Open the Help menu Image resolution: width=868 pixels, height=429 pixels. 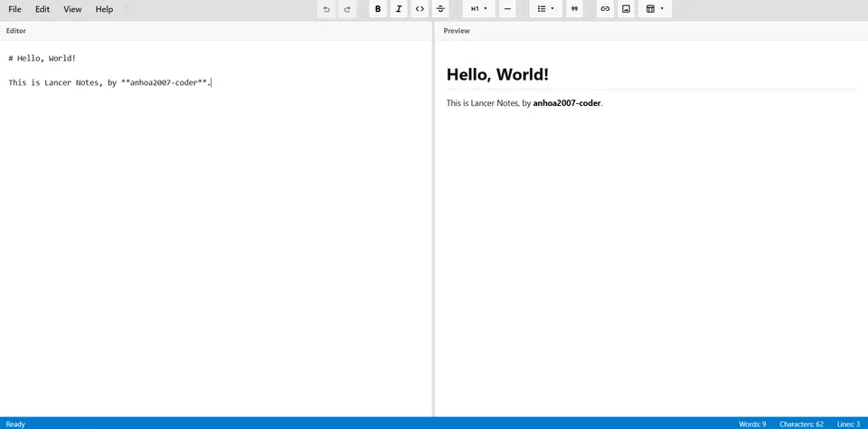point(104,9)
